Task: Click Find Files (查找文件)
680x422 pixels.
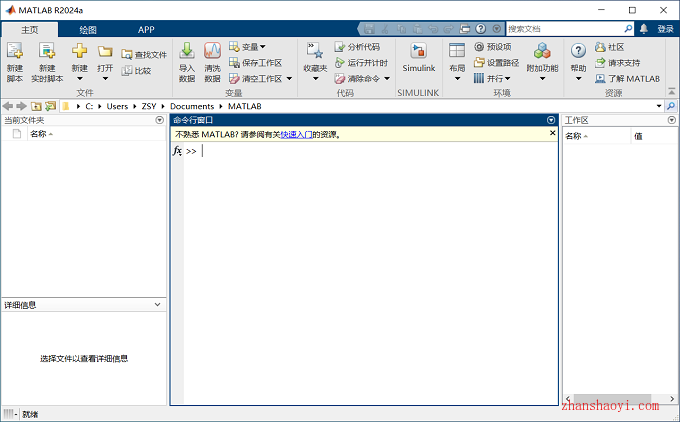Action: click(x=144, y=55)
